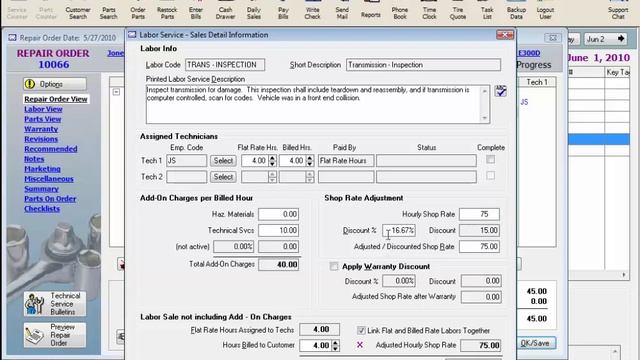The image size is (640, 360).
Task: Open Labor View link
Action: coord(43,109)
